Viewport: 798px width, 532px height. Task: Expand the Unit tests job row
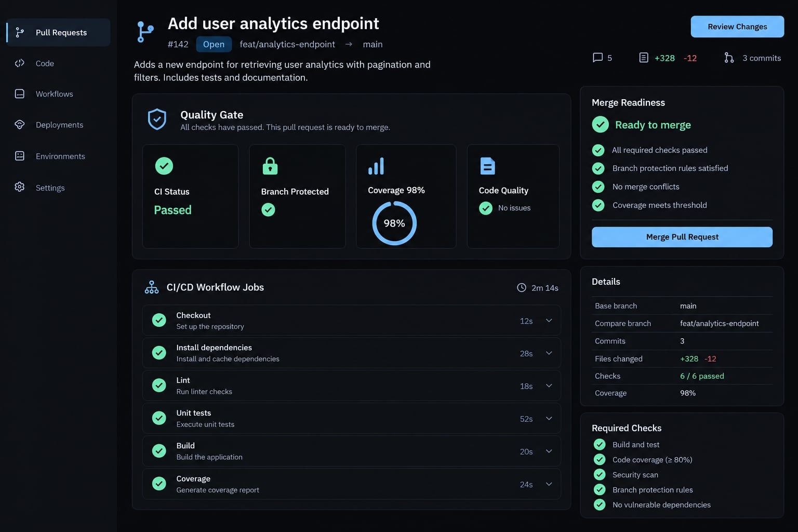point(549,419)
